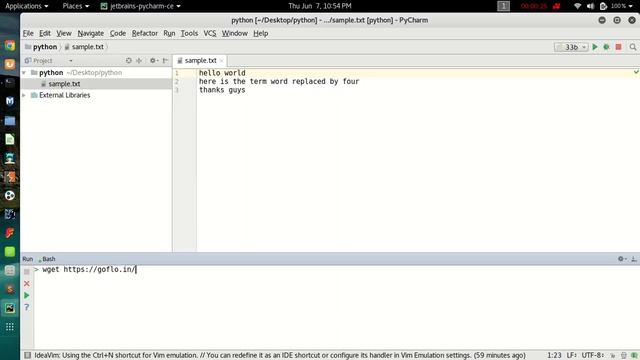Open the Refactor menu
This screenshot has height=360, width=640.
point(144,33)
